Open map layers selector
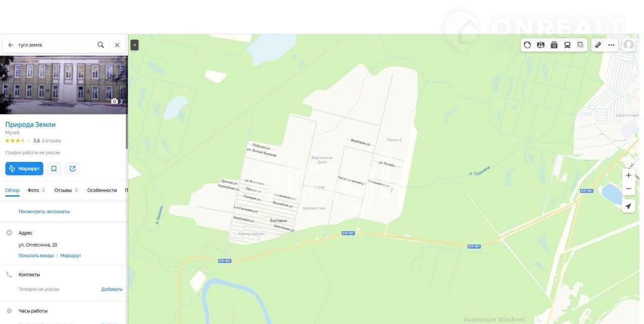Image resolution: width=644 pixels, height=324 pixels. click(580, 45)
